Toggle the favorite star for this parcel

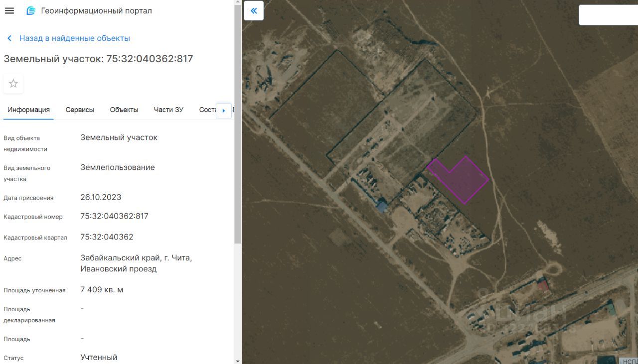(13, 84)
